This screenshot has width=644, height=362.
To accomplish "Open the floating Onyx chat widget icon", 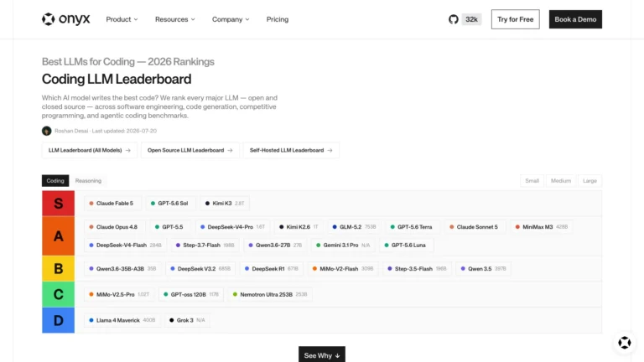I will 624,342.
